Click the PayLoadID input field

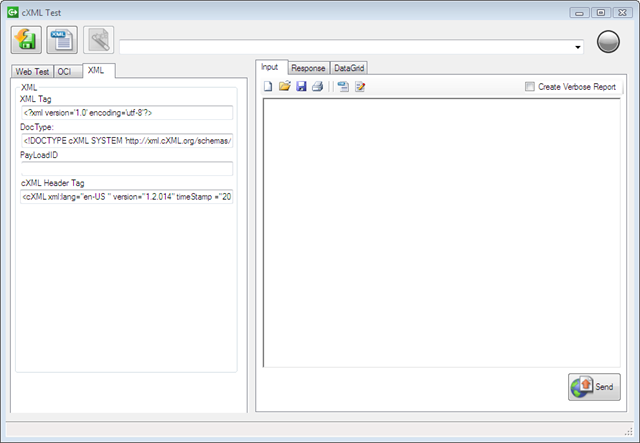(x=127, y=169)
